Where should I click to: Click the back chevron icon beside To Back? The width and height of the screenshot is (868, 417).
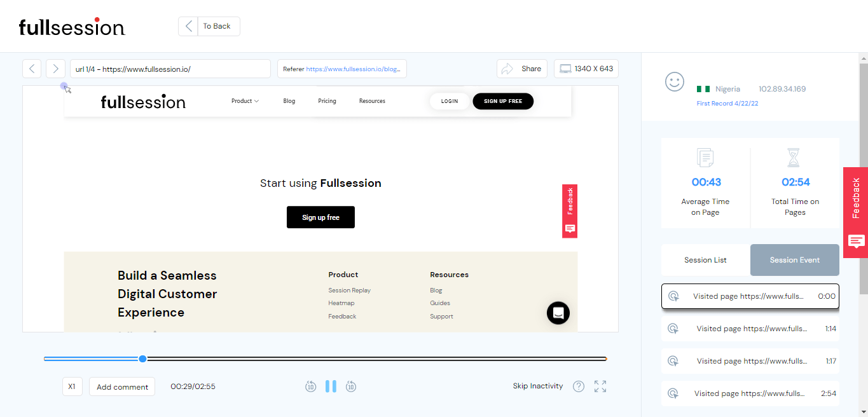[188, 26]
